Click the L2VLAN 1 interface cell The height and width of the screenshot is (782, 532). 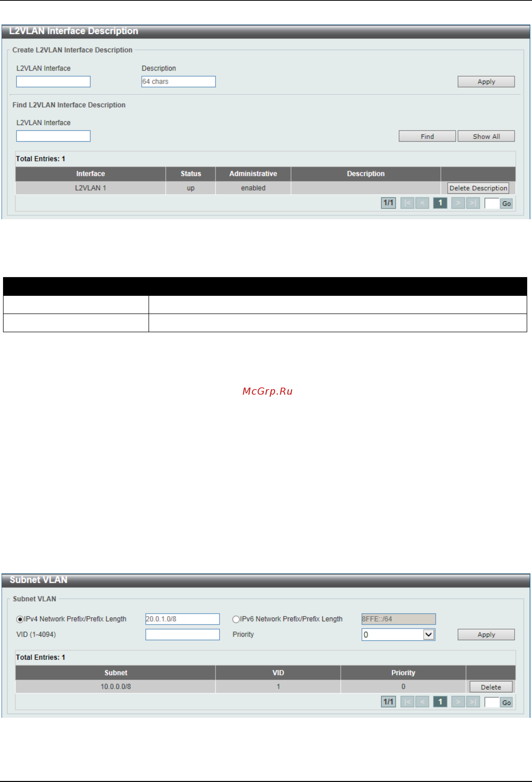point(90,188)
